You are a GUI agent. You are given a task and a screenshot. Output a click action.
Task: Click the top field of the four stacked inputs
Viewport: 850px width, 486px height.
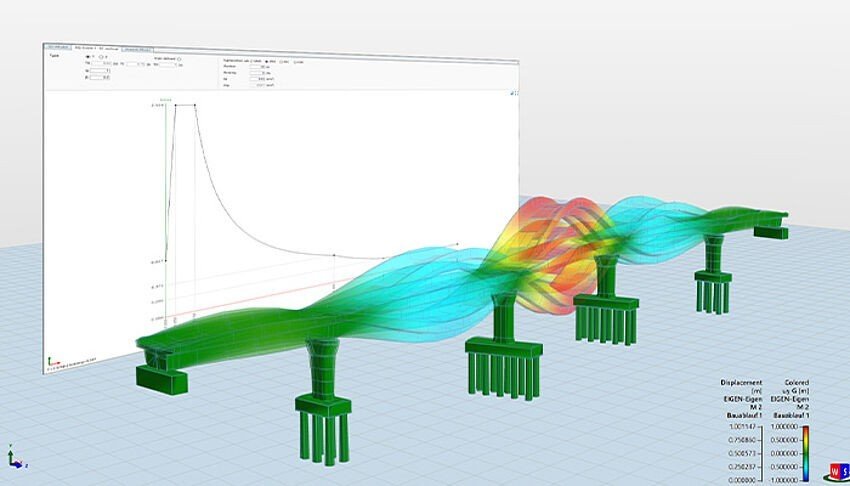coord(257,67)
